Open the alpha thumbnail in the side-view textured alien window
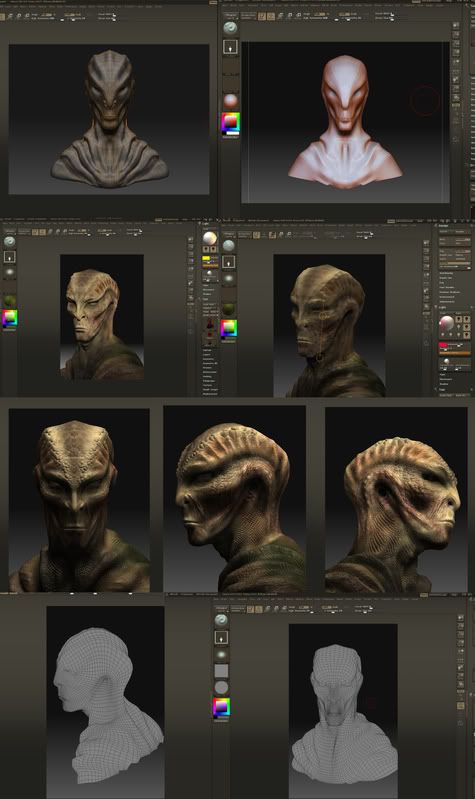475x799 pixels. [x=229, y=279]
